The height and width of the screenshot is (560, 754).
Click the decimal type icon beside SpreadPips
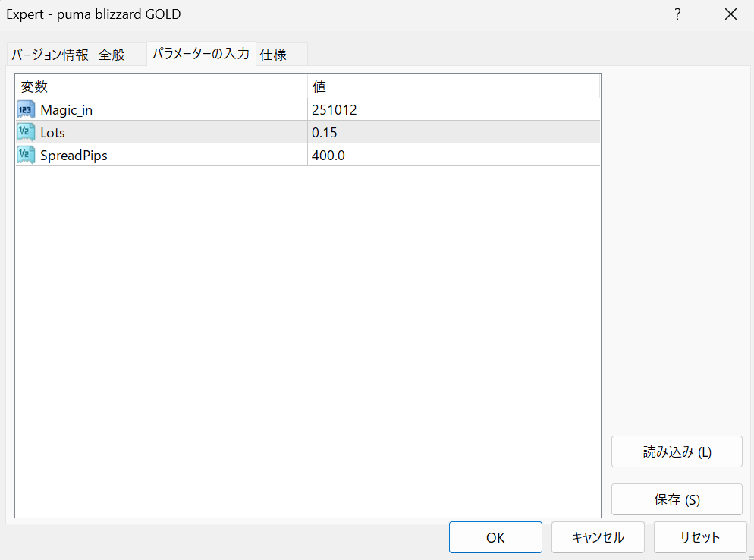(26, 156)
